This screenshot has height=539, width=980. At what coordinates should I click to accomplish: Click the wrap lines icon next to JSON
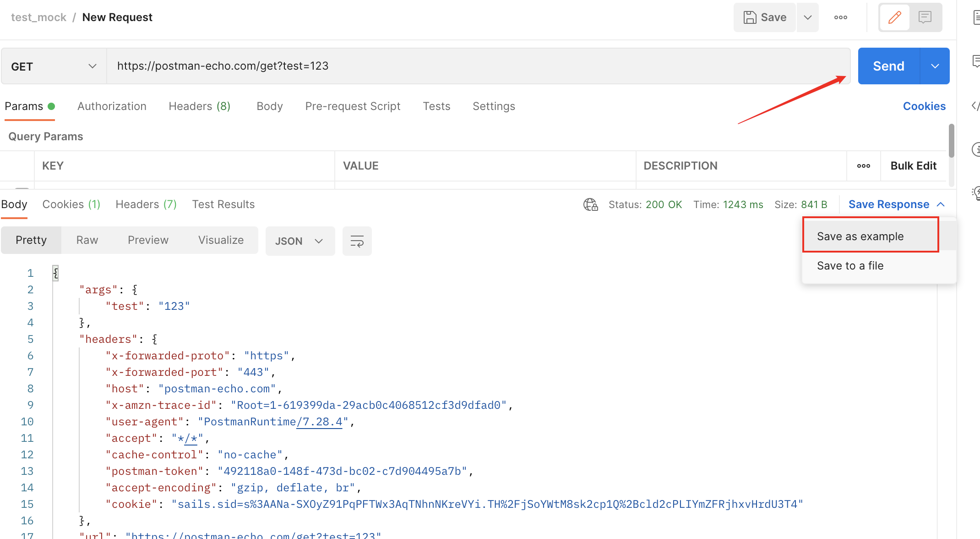click(x=357, y=241)
